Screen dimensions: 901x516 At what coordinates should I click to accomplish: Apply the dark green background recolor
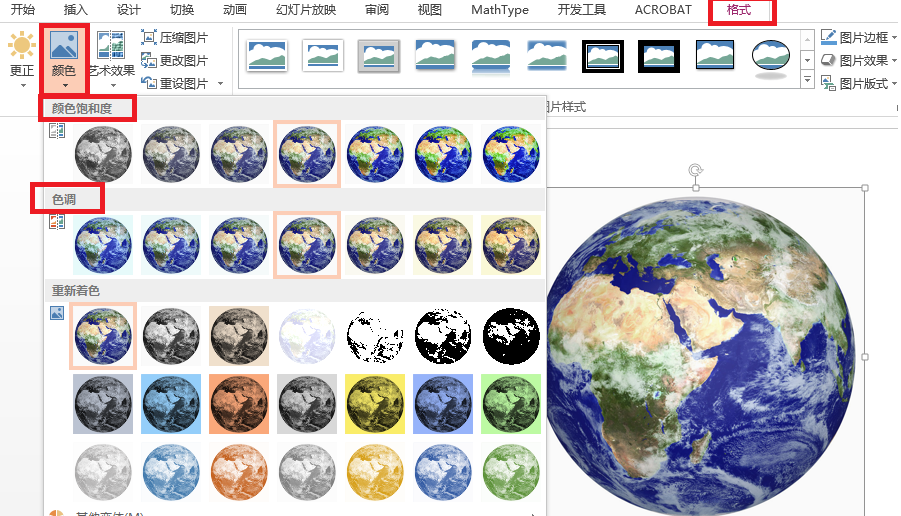[x=511, y=404]
